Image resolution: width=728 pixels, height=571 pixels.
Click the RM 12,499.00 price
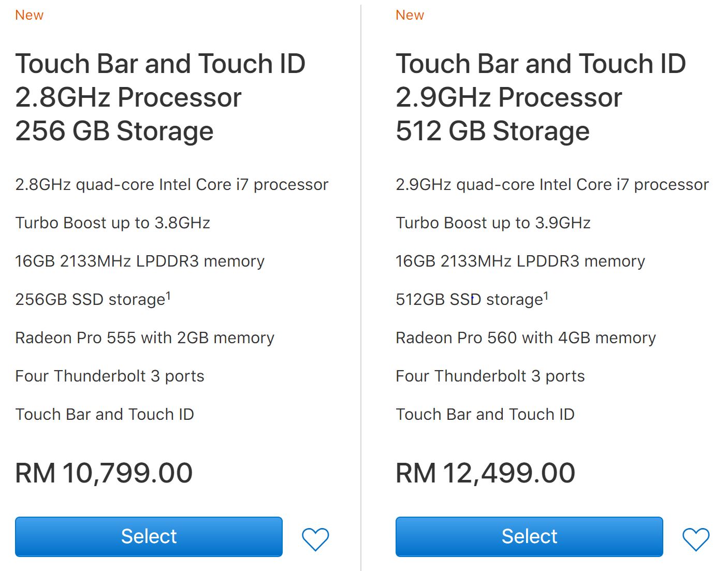(485, 473)
